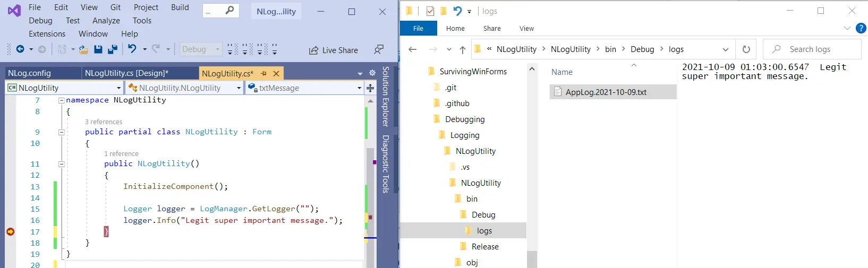Expand the Explorer ribbon chevron
This screenshot has width=868, height=268.
(847, 28)
